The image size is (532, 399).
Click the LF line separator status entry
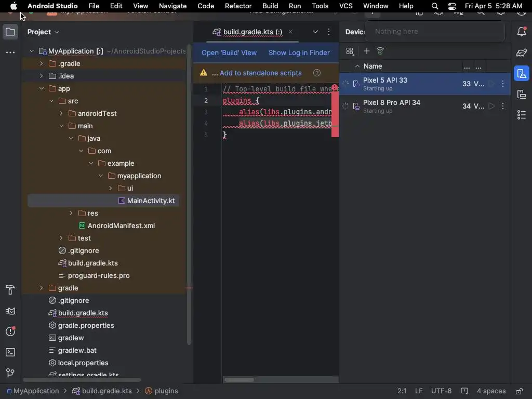(x=419, y=391)
